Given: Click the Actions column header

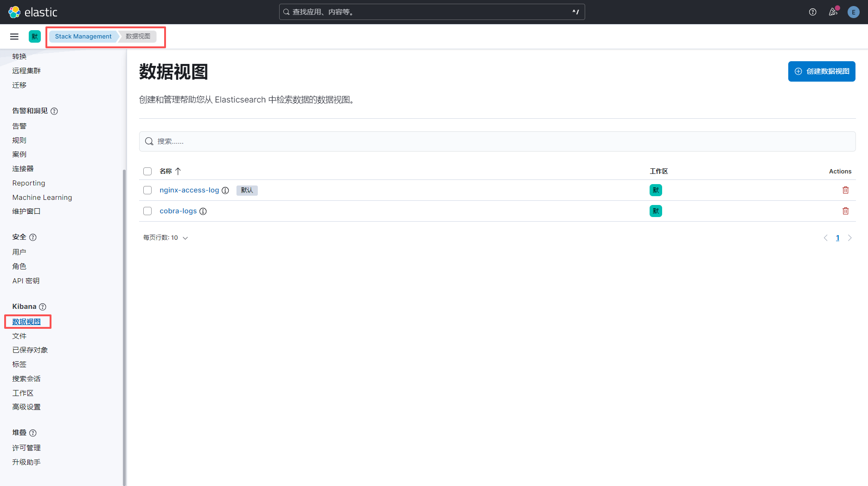Looking at the screenshot, I should (840, 172).
